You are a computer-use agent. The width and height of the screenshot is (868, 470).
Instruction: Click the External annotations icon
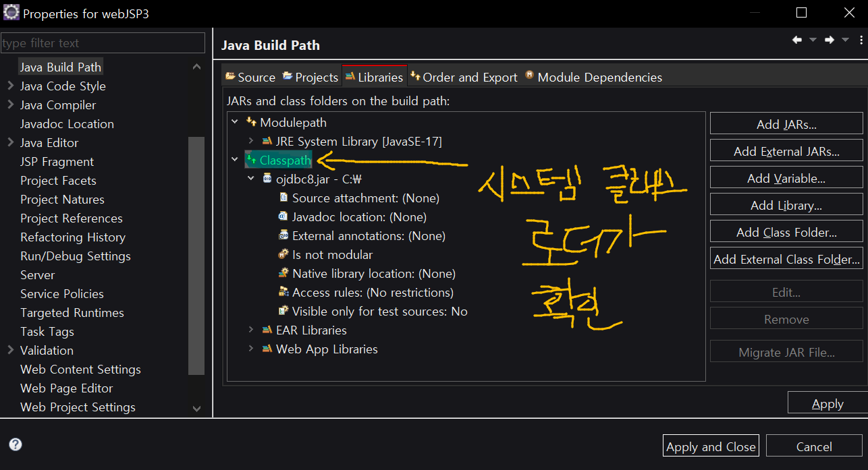pos(283,235)
